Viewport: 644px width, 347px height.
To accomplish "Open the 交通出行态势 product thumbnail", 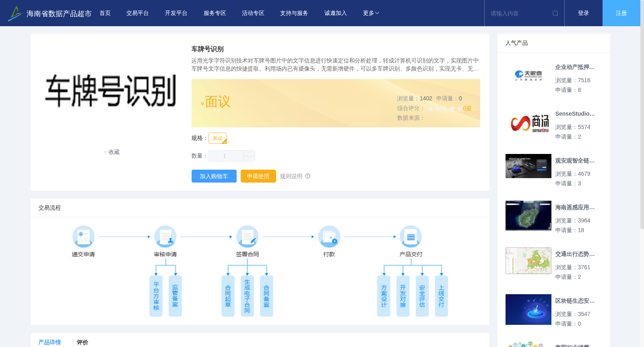I will (x=528, y=261).
